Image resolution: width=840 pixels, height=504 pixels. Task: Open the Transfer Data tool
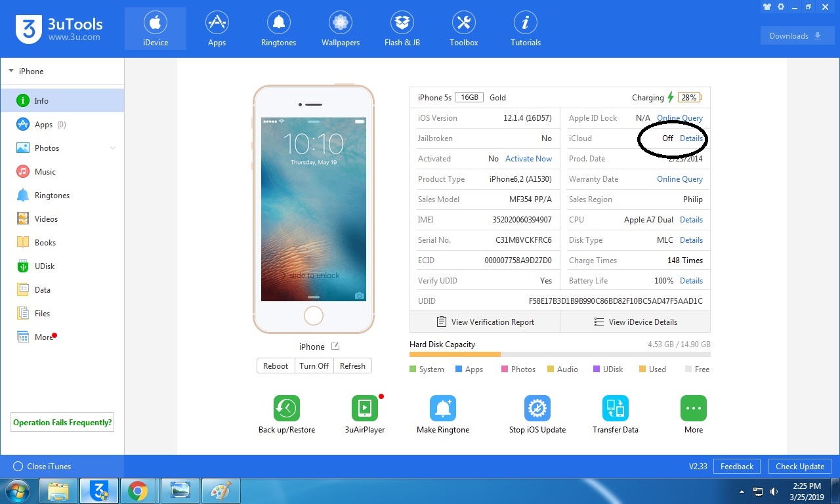click(616, 415)
